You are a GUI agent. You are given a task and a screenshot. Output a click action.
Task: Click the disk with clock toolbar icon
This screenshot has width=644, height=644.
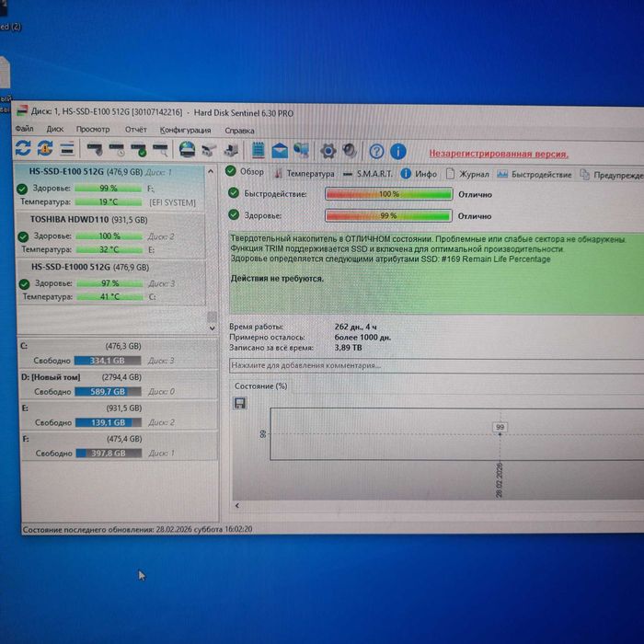(x=117, y=149)
